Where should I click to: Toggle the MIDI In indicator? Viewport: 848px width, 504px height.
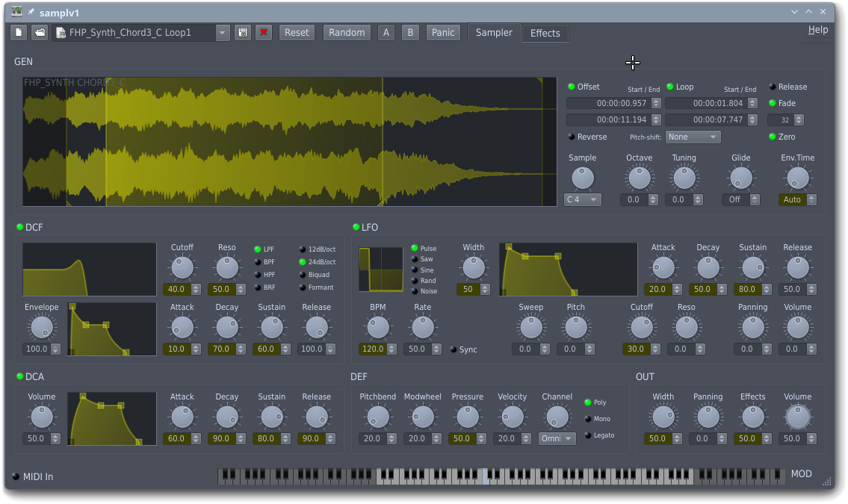(x=15, y=476)
